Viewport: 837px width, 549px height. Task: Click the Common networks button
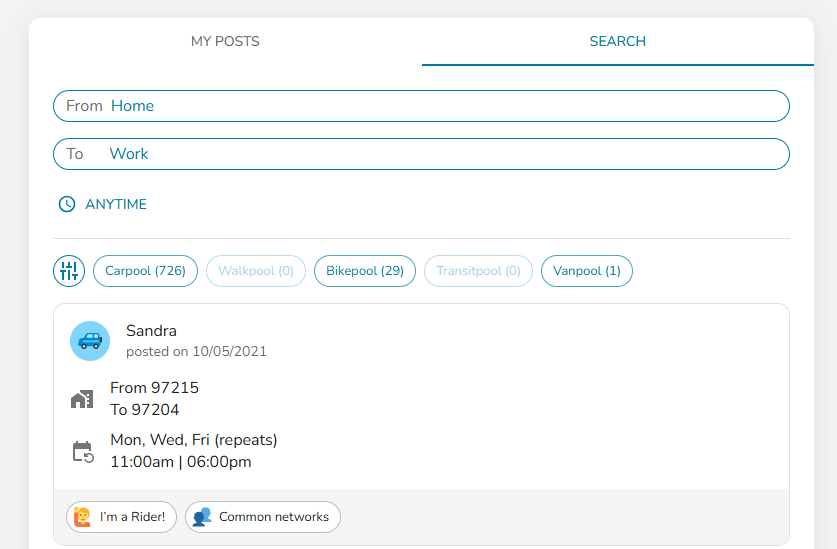point(263,517)
